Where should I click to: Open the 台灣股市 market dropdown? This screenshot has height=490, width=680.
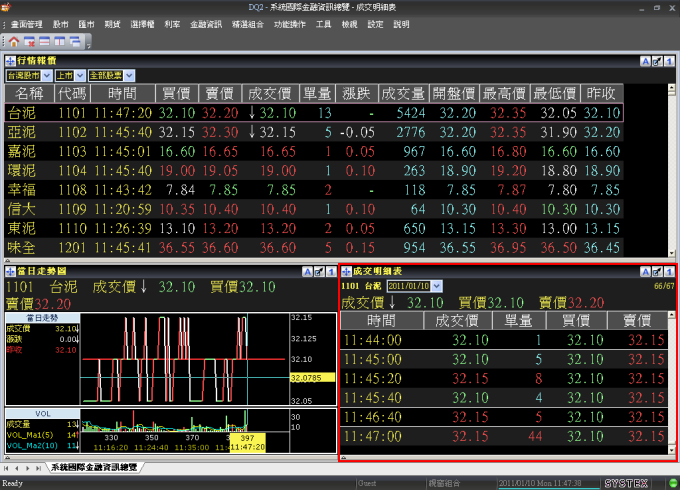[x=47, y=75]
